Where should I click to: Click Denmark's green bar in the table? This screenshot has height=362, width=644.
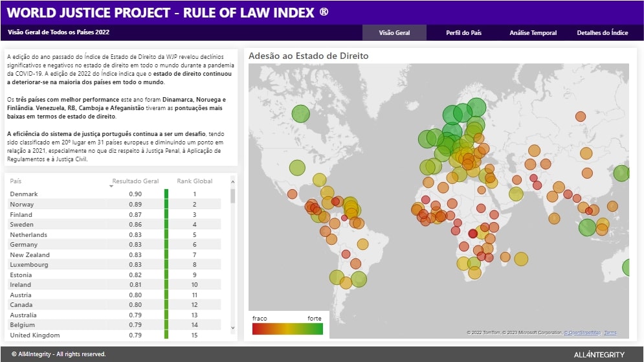click(166, 194)
